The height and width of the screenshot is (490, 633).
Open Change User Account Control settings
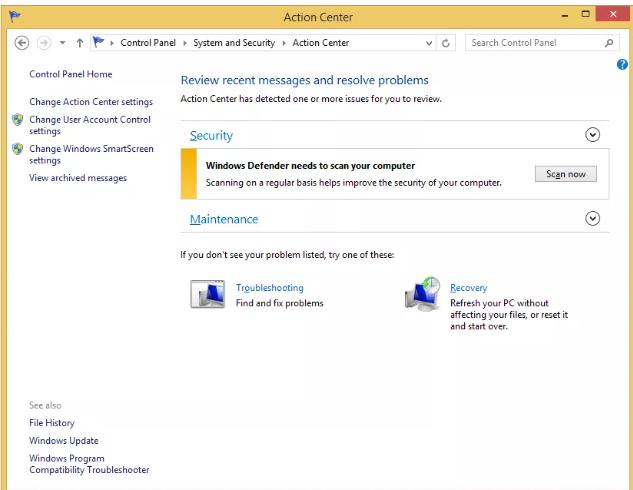(90, 125)
